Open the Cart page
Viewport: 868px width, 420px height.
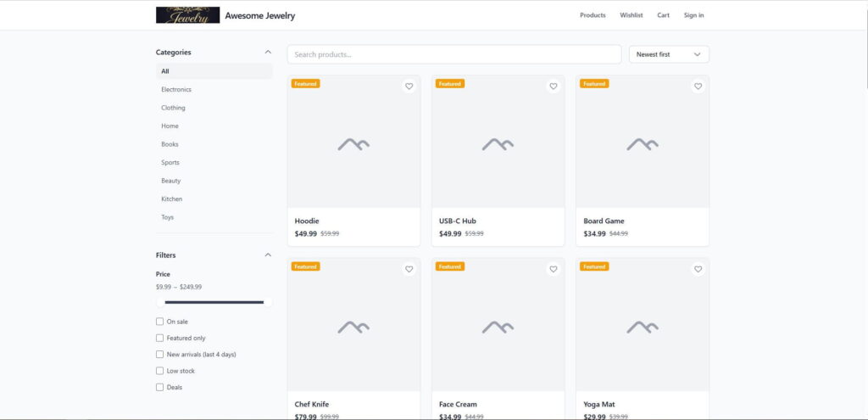coord(663,15)
